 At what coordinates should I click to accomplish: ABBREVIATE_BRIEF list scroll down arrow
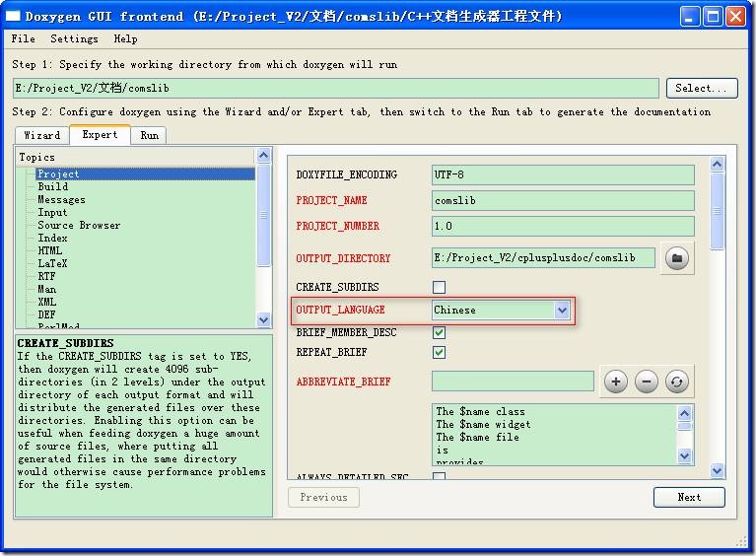[684, 455]
